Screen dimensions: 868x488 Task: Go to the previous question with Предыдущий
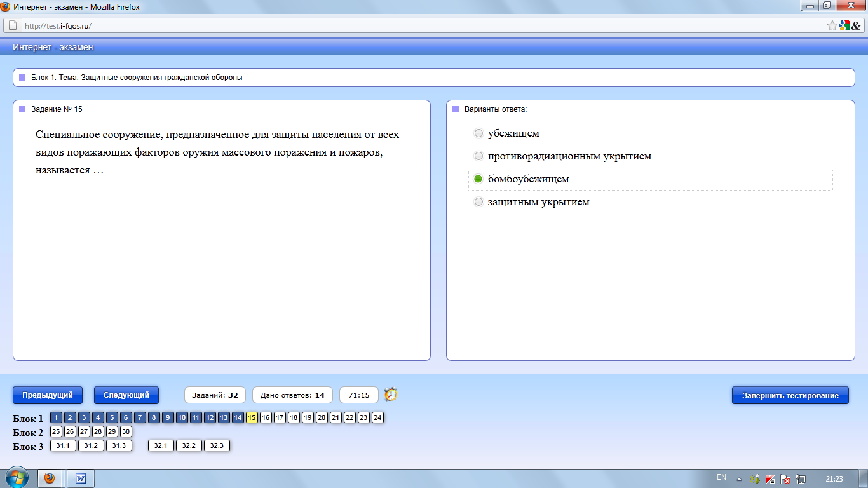(x=48, y=395)
